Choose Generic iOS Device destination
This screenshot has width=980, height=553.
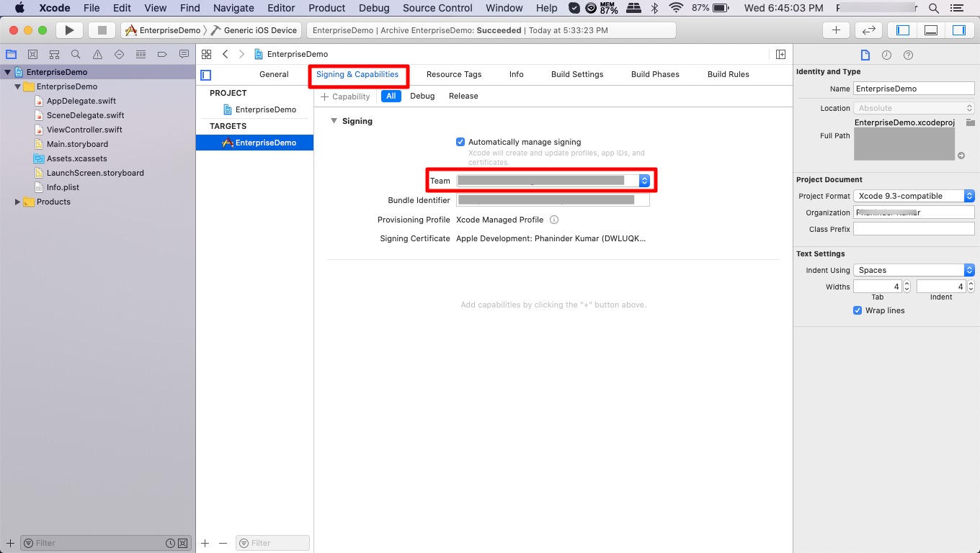254,30
